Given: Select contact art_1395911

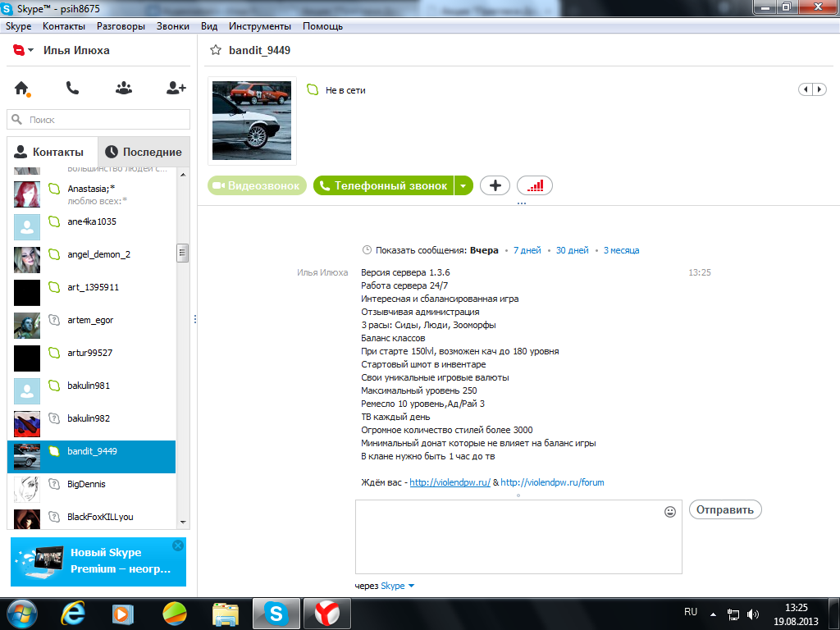Looking at the screenshot, I should (x=92, y=293).
